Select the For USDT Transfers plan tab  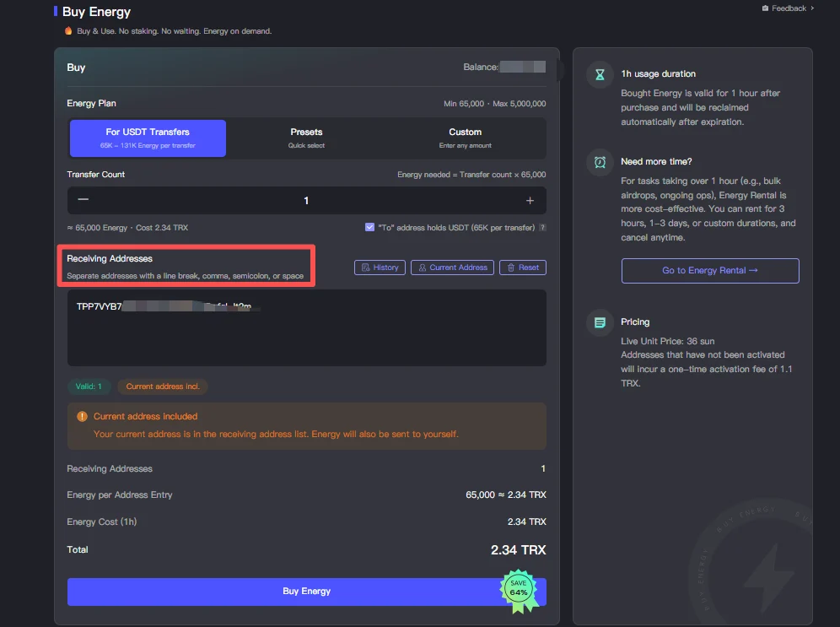coord(148,138)
